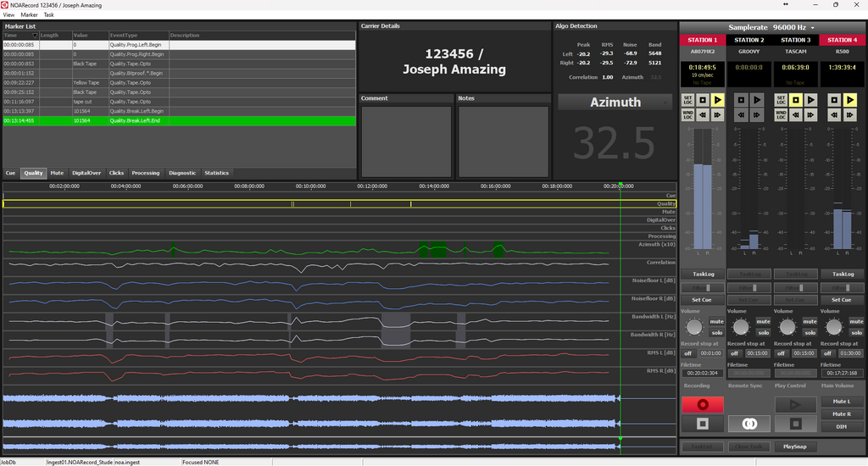The image size is (868, 466).
Task: Click the Remote Sync linked-circles button
Action: coord(748,423)
